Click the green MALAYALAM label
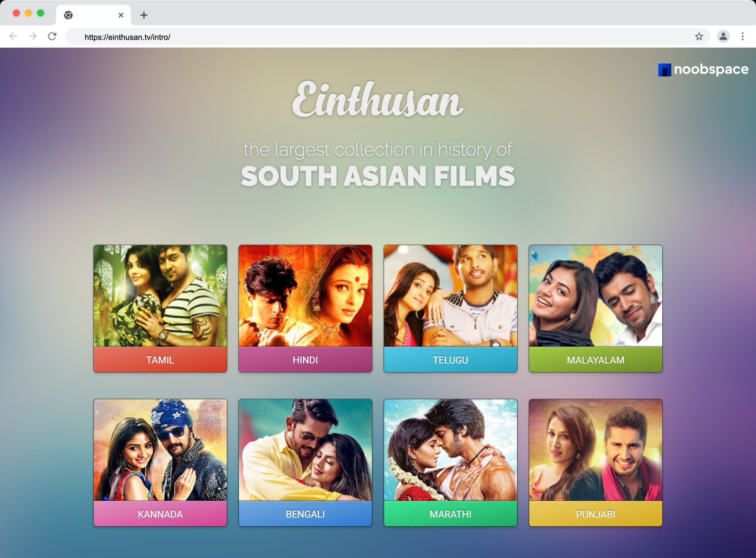This screenshot has width=756, height=558. (595, 359)
